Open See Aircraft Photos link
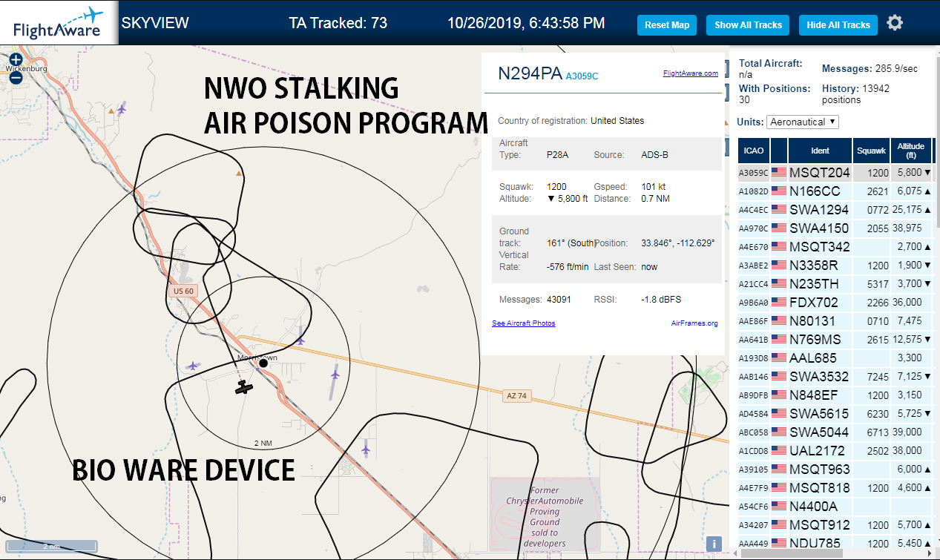Image resolution: width=940 pixels, height=560 pixels. [x=523, y=323]
